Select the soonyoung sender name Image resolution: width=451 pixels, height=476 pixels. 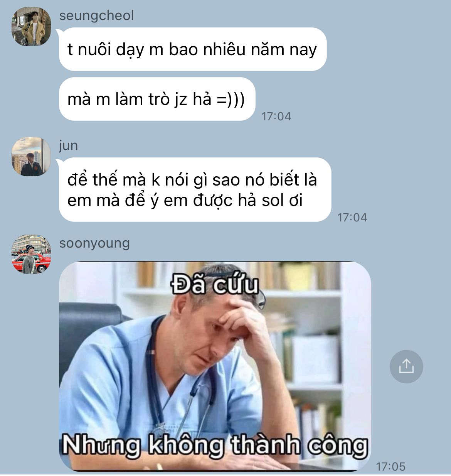pyautogui.click(x=94, y=243)
